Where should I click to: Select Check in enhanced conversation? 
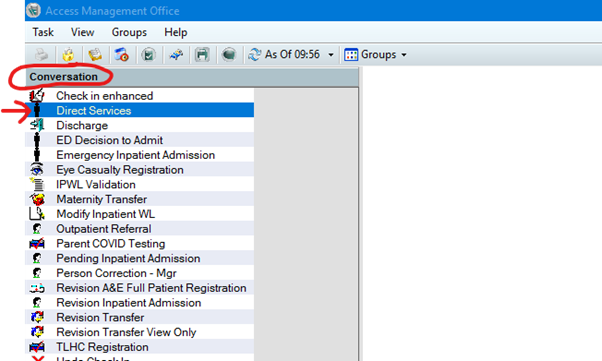tap(140, 96)
